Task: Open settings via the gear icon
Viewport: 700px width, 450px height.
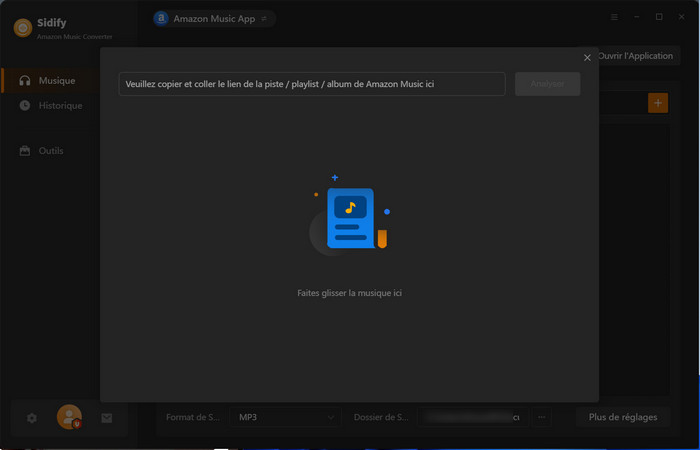Action: (32, 418)
